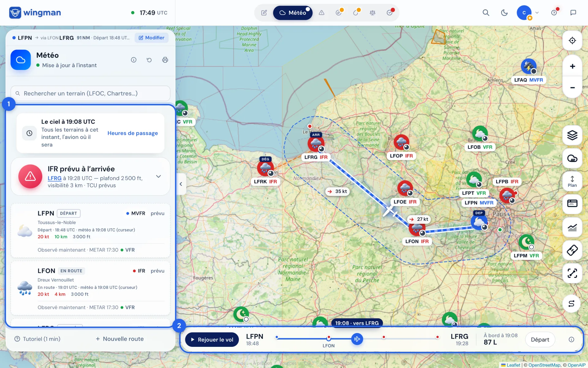Screen dimensions: 588x368
Task: Create a Nouvelle route
Action: tap(120, 339)
